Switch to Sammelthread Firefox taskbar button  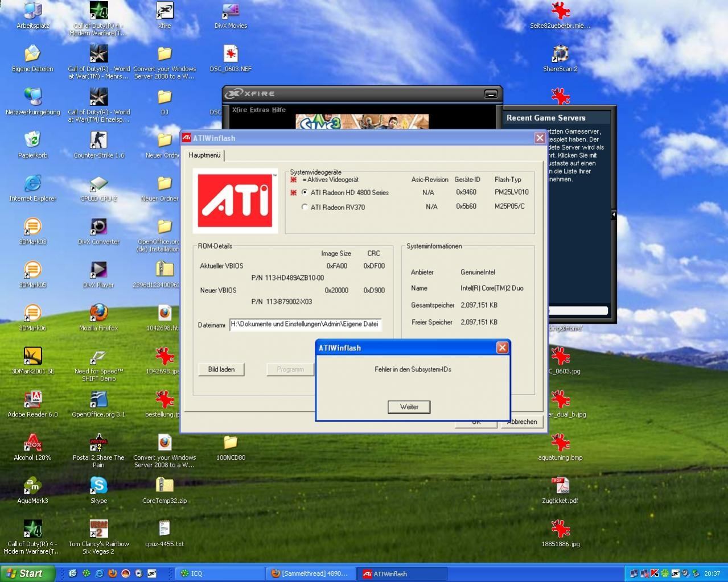point(311,573)
